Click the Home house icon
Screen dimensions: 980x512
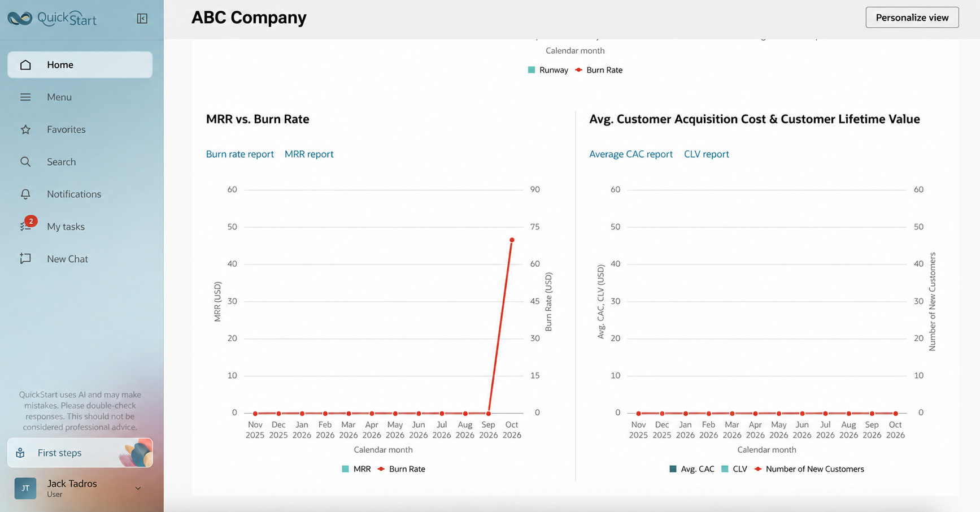click(25, 65)
